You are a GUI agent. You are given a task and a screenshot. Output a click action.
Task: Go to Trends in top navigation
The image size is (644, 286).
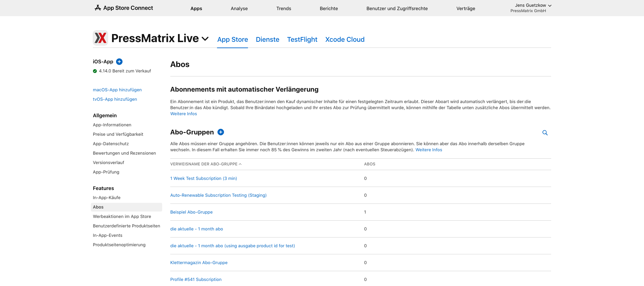(x=284, y=8)
